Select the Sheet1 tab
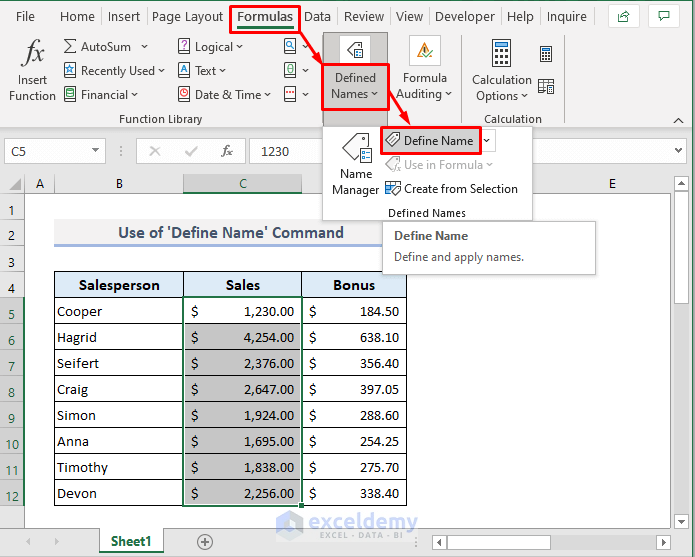This screenshot has width=695, height=557. pyautogui.click(x=131, y=541)
